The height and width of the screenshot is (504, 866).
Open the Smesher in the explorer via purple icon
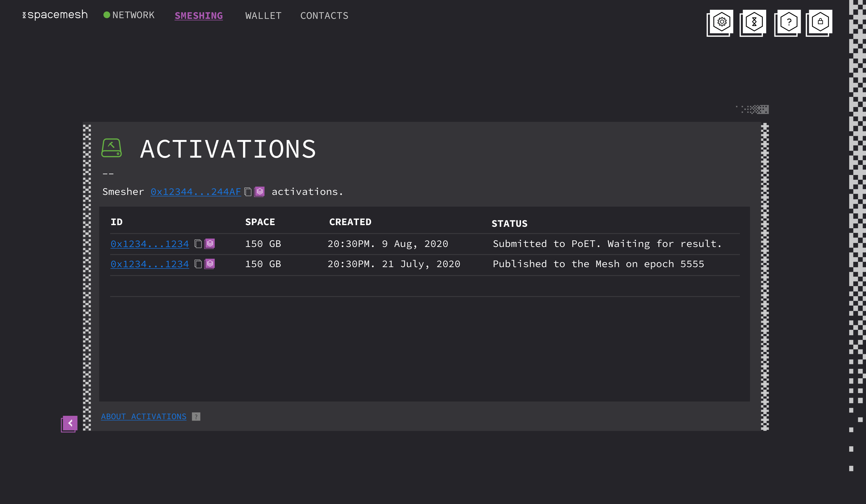click(260, 192)
